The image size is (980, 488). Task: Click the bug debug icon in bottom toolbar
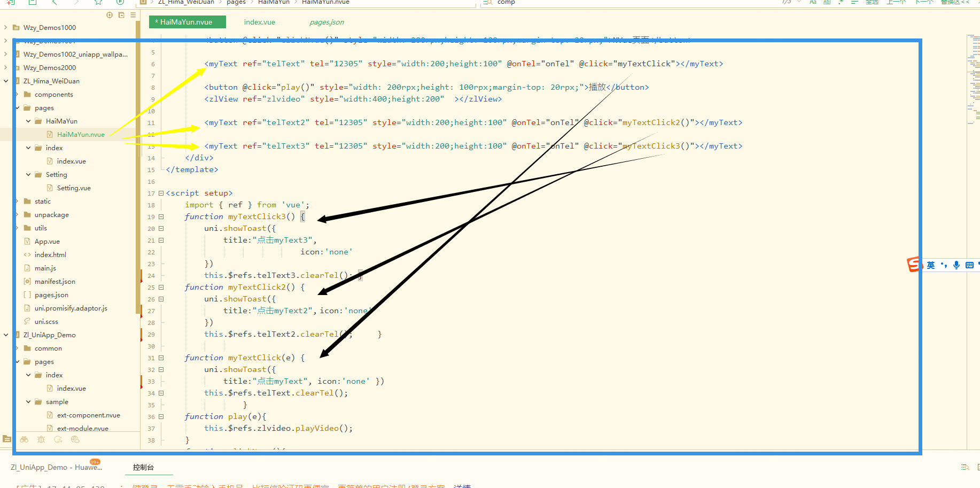pos(41,439)
